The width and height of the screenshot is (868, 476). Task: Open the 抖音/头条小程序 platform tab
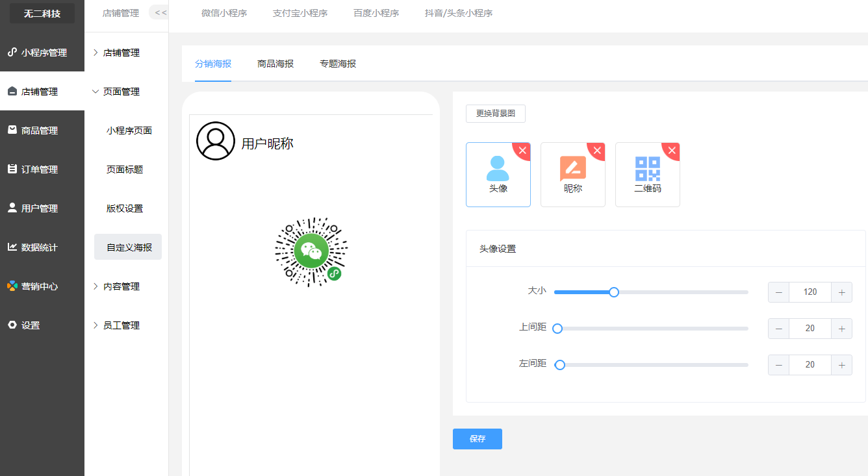point(459,13)
